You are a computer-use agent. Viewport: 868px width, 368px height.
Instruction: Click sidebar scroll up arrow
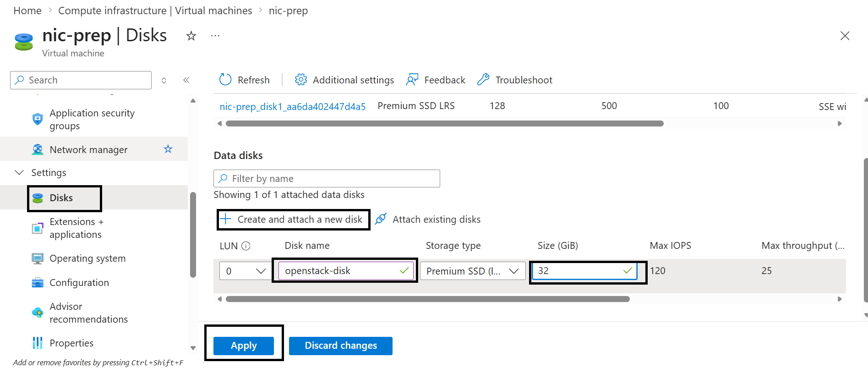pos(193,100)
